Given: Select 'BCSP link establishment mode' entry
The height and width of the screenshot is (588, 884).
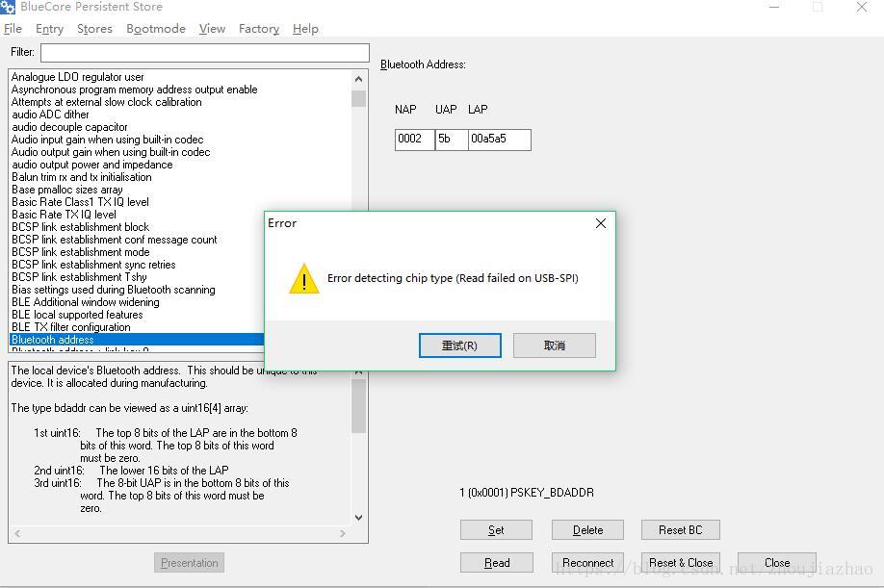Looking at the screenshot, I should tap(81, 252).
